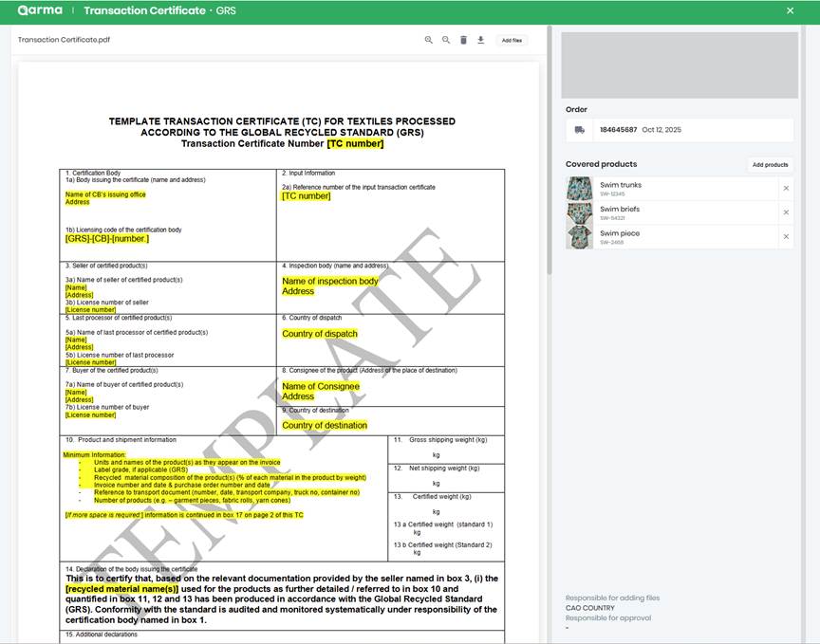The image size is (820, 644).
Task: Remove Swim trunks from covered products
Action: click(786, 188)
